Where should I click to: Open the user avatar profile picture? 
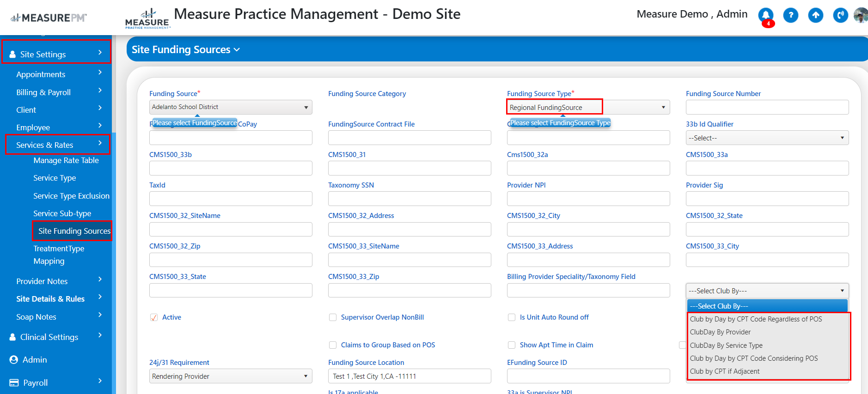[861, 15]
